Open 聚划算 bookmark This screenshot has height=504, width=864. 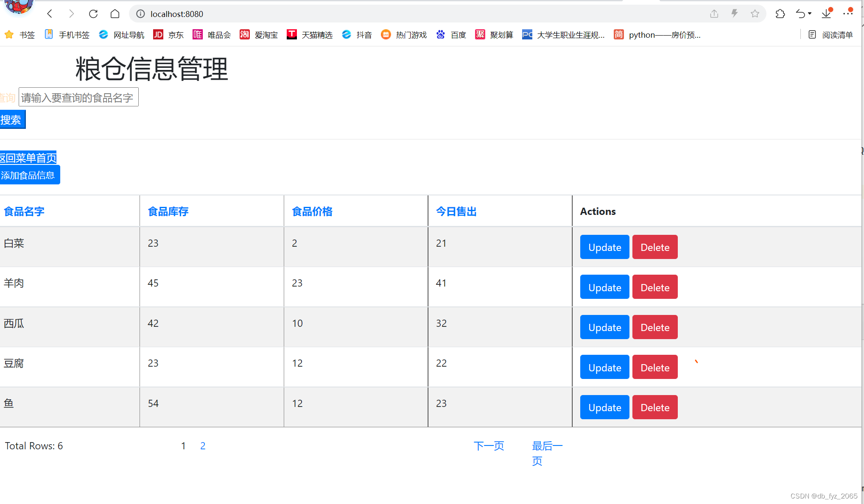[x=494, y=35]
